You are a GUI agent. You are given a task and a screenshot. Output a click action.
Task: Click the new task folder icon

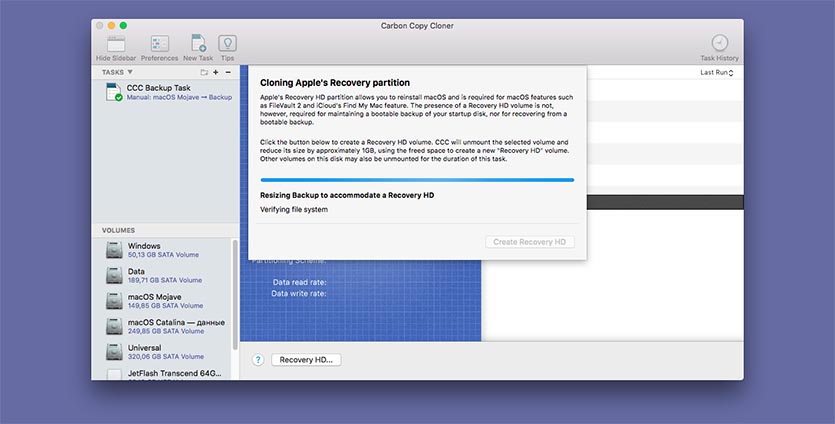[x=204, y=73]
